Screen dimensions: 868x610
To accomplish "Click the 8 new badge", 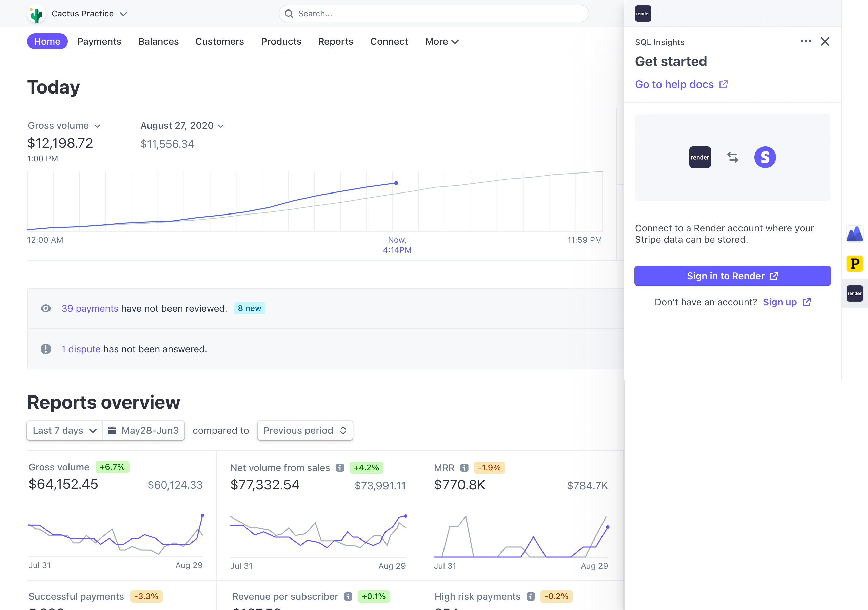I will coord(250,308).
